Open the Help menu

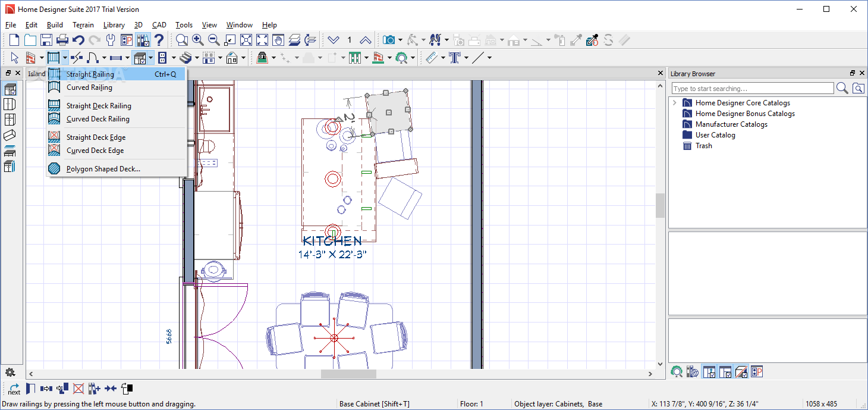point(269,25)
